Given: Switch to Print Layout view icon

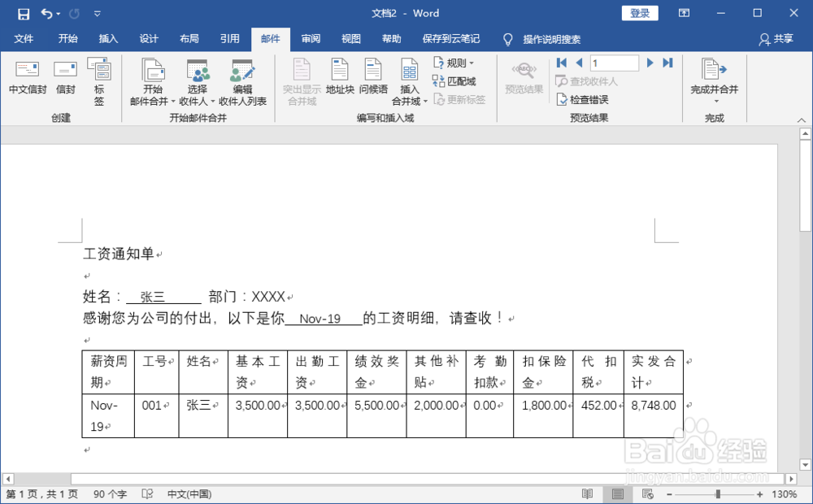Looking at the screenshot, I should [x=617, y=494].
